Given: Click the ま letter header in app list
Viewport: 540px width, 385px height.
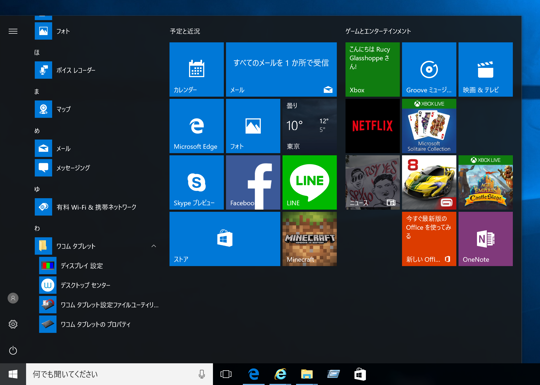Looking at the screenshot, I should pos(37,92).
